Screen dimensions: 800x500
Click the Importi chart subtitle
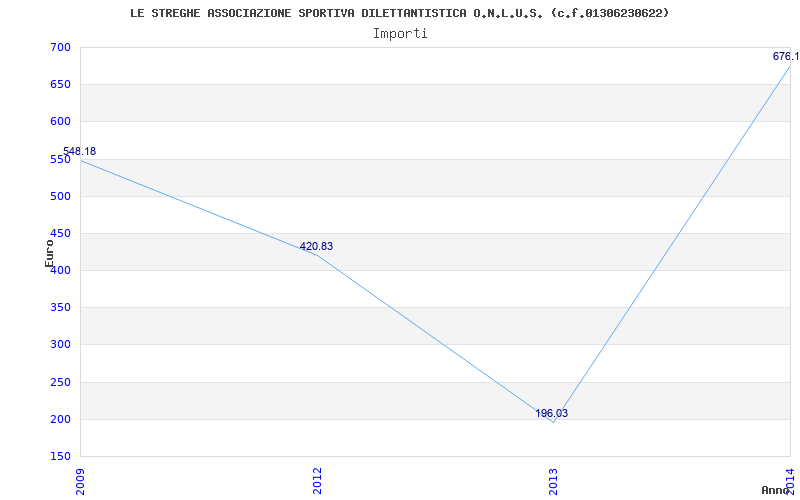coord(400,34)
